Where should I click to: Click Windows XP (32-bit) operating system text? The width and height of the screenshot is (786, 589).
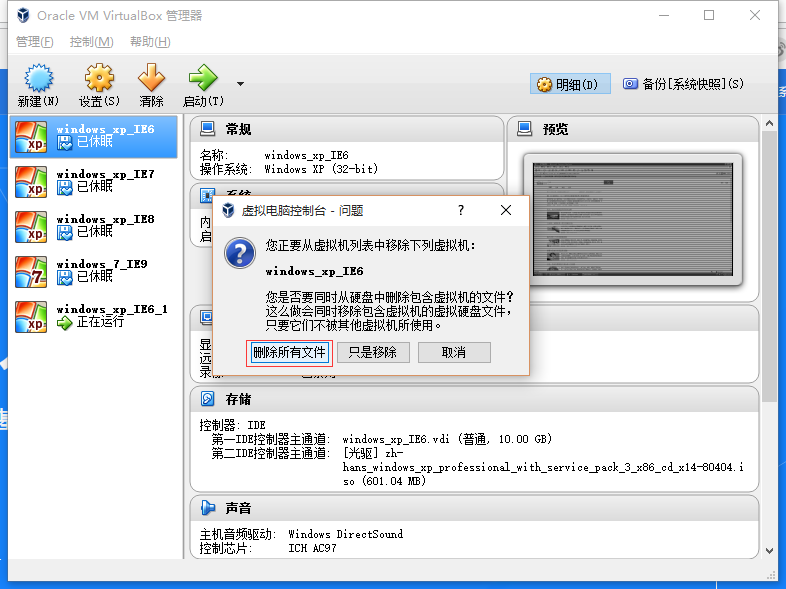coord(321,169)
